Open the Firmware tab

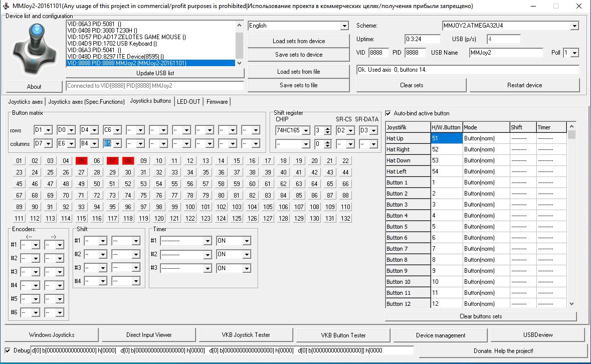[x=217, y=102]
